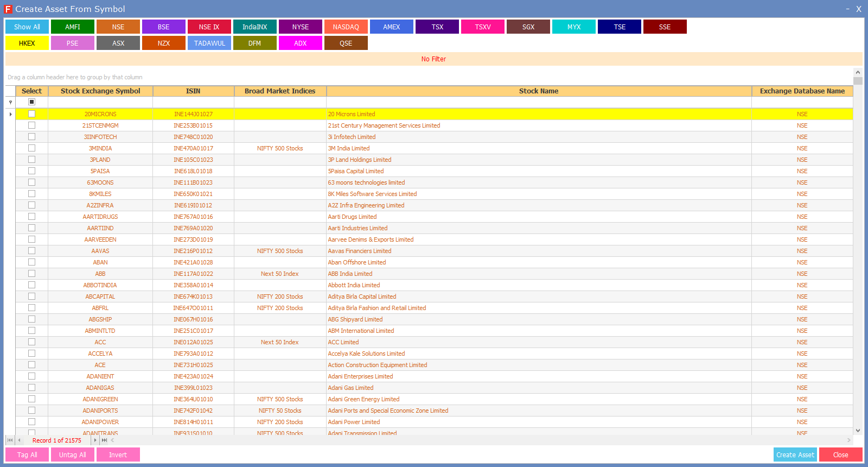Image resolution: width=868 pixels, height=467 pixels.
Task: Select SGX exchange button
Action: point(528,27)
